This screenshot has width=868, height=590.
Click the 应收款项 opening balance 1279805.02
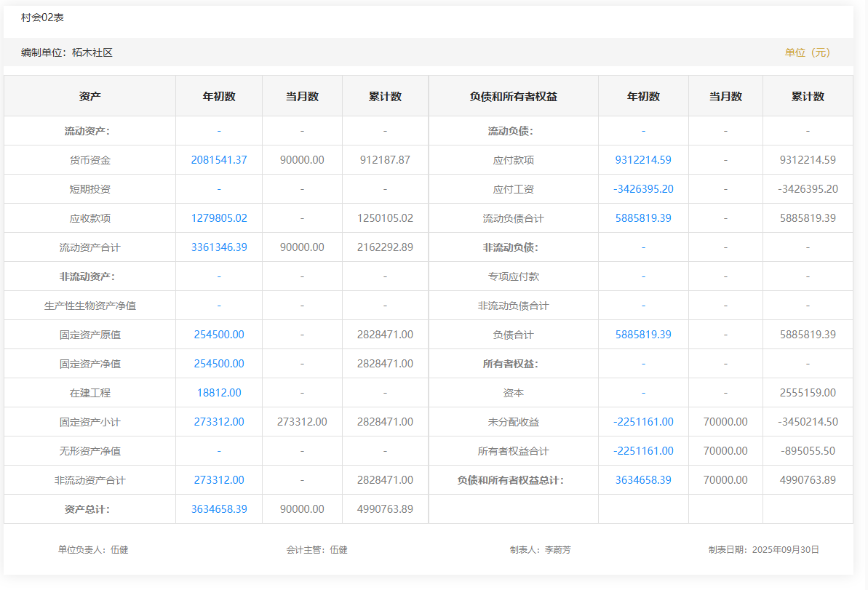pyautogui.click(x=219, y=218)
